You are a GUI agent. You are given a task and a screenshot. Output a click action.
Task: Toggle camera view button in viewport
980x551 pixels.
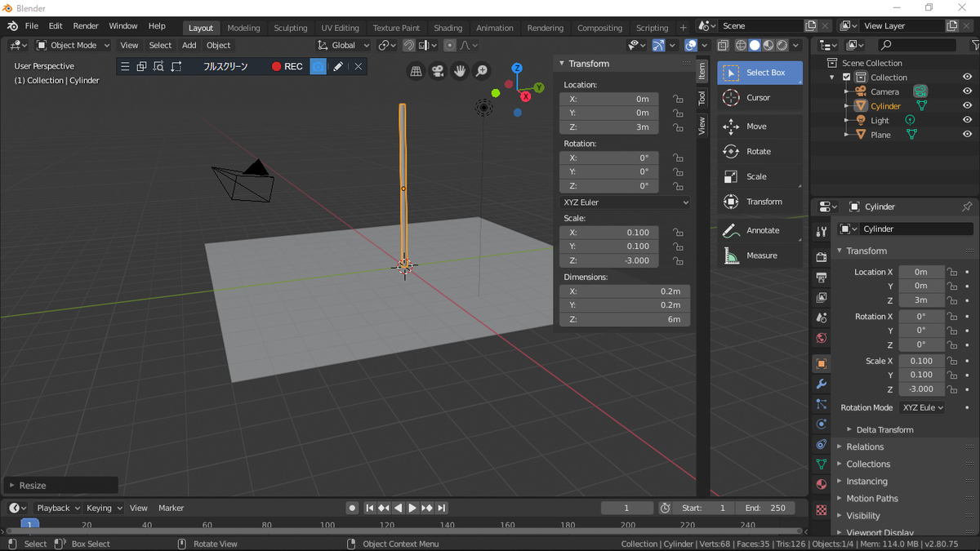coord(438,72)
